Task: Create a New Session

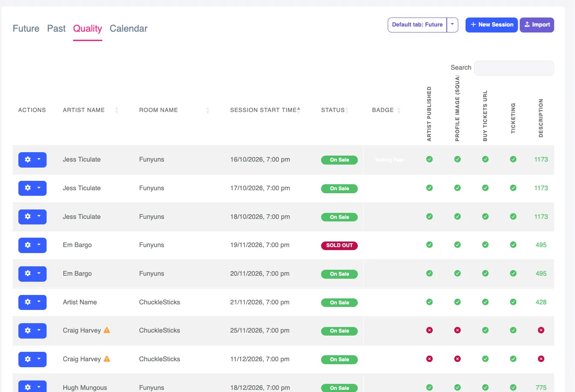Action: tap(492, 25)
